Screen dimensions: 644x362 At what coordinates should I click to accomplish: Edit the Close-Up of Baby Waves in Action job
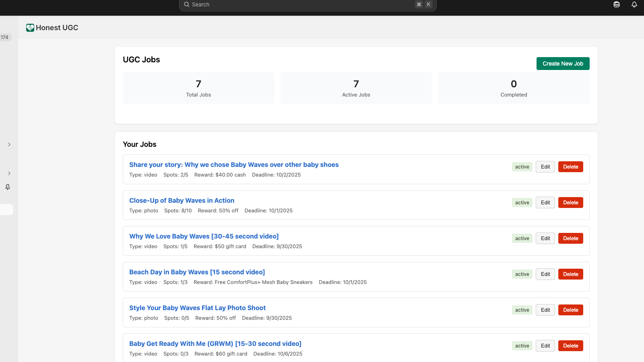(x=545, y=203)
